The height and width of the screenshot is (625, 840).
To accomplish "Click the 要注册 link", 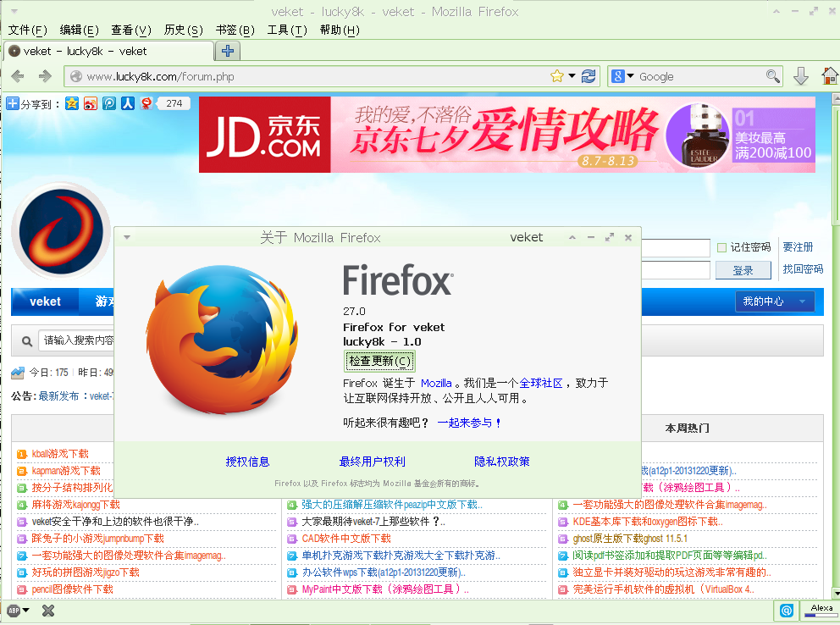I will coord(798,247).
